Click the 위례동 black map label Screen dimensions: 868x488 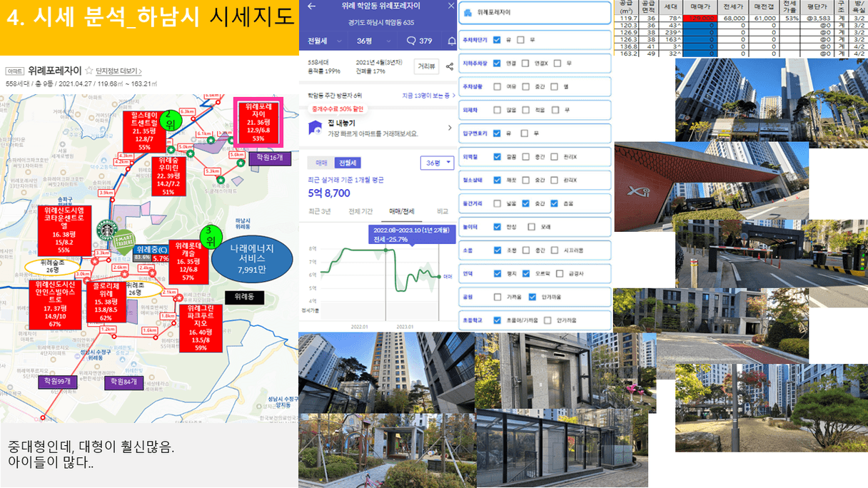[x=244, y=297]
